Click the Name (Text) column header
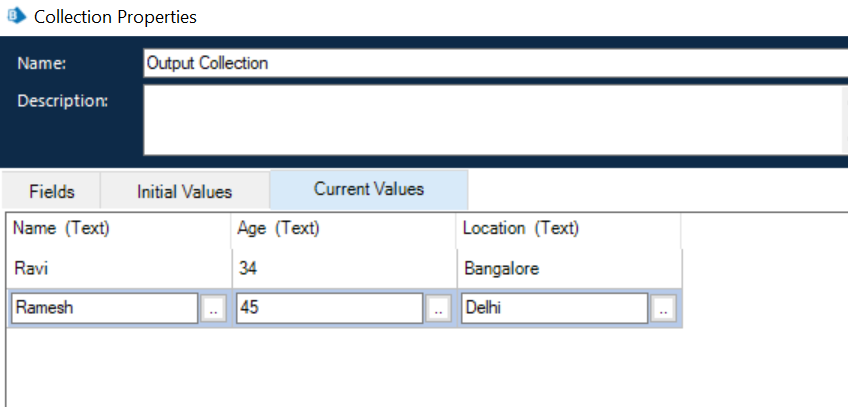The width and height of the screenshot is (848, 407). pyautogui.click(x=61, y=229)
